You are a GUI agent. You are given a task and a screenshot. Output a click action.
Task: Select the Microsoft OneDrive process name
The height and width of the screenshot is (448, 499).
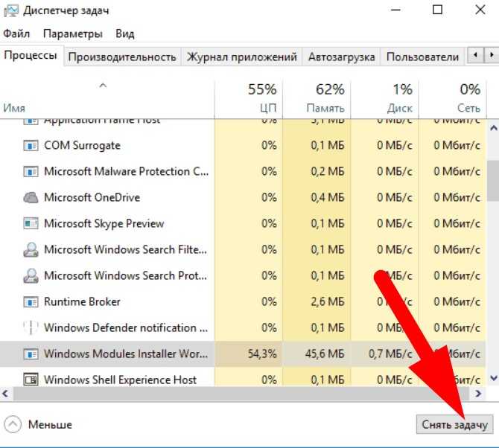[x=92, y=197]
